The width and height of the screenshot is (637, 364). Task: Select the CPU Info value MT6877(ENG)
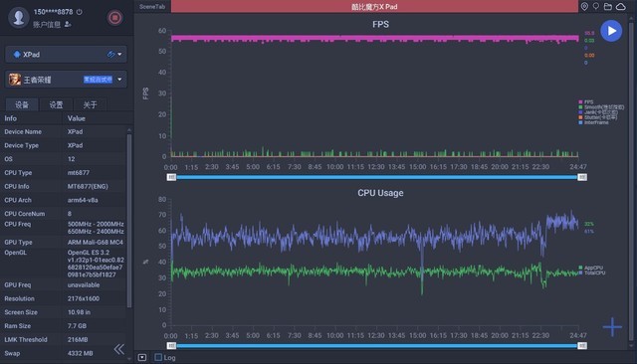click(x=88, y=186)
